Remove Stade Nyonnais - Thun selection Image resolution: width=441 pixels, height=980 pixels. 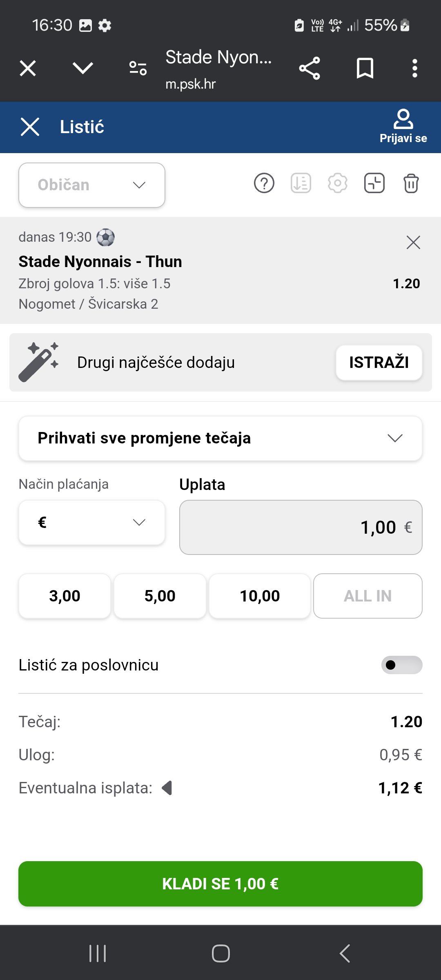(413, 243)
